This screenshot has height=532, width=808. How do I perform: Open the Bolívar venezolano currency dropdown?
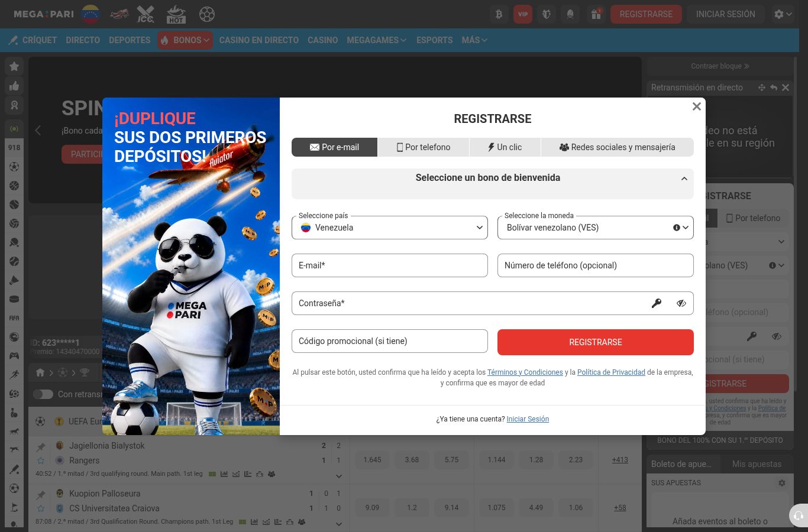(596, 228)
